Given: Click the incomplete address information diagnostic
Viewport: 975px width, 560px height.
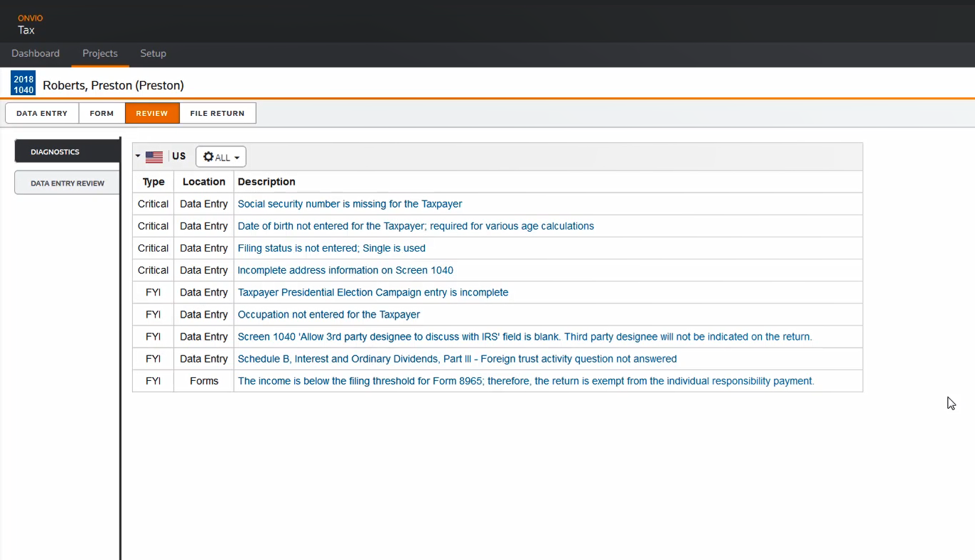Looking at the screenshot, I should pos(345,270).
